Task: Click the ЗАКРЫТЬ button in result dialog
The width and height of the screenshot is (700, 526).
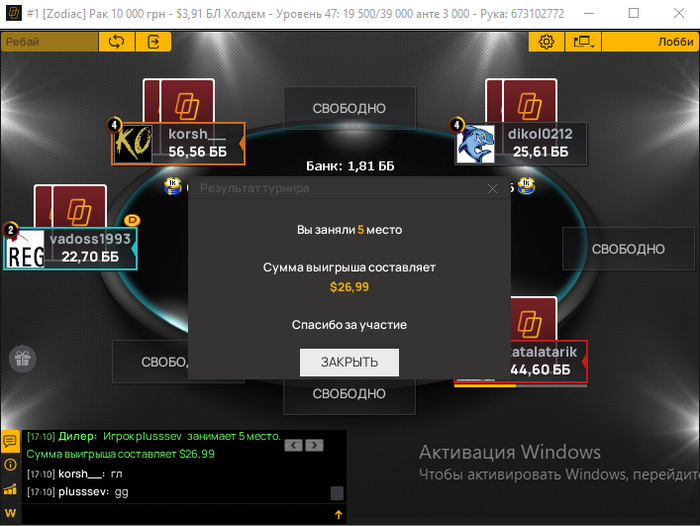Action: 349,362
